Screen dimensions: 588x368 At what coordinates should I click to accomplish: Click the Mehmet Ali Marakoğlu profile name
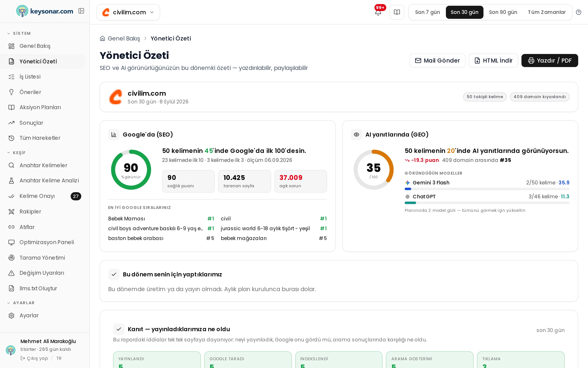coord(48,341)
